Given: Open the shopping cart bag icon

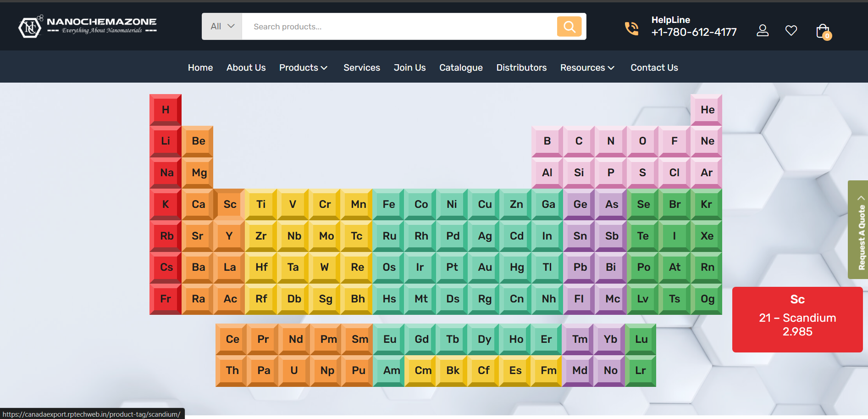Looking at the screenshot, I should (x=824, y=31).
